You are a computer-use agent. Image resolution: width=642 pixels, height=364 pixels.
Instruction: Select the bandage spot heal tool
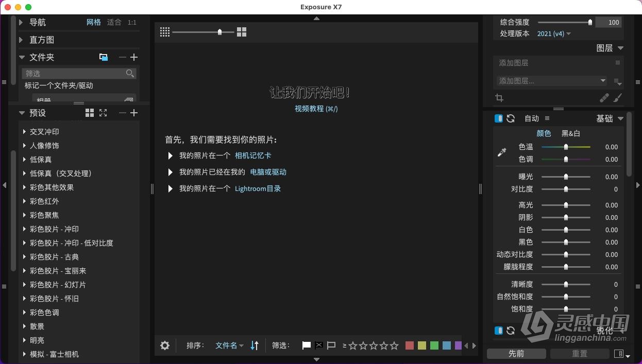604,98
